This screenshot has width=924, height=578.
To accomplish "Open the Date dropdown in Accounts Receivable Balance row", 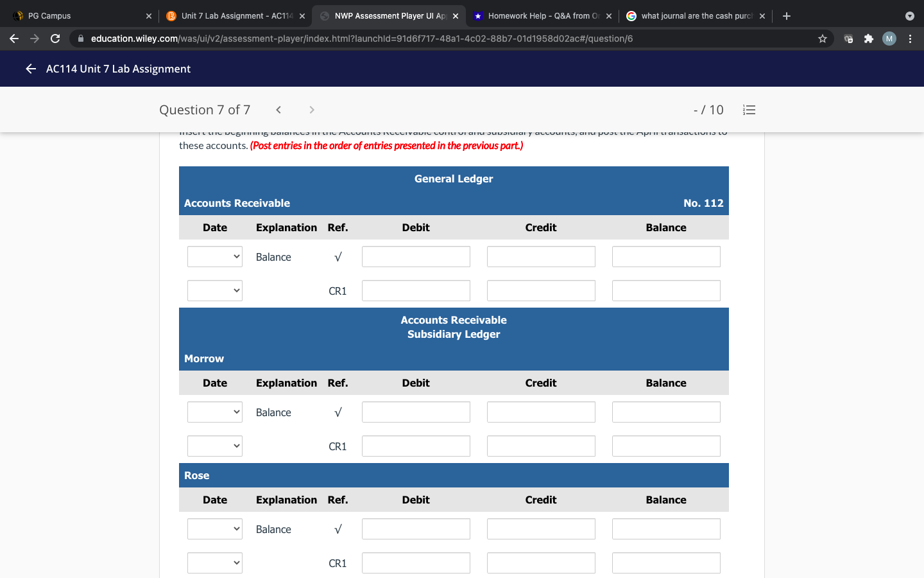I will (215, 257).
